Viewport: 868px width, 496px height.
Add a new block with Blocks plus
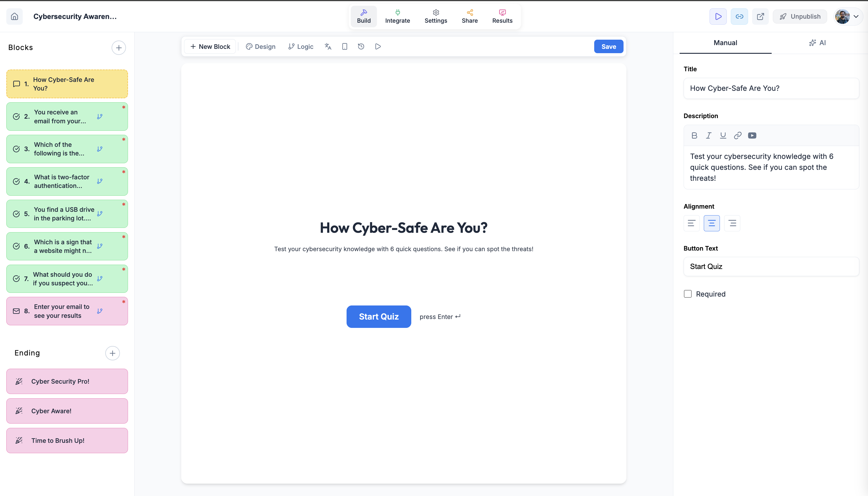pos(119,48)
